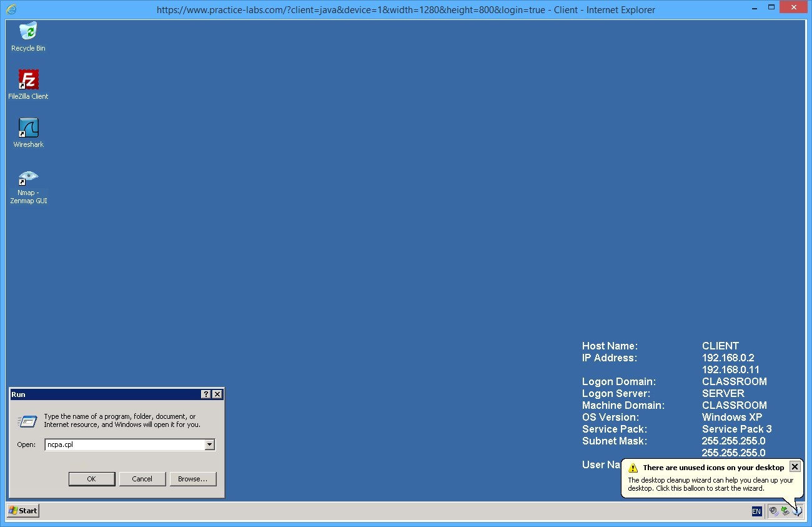Open Nmap - Zenmap GUI

pos(28,177)
